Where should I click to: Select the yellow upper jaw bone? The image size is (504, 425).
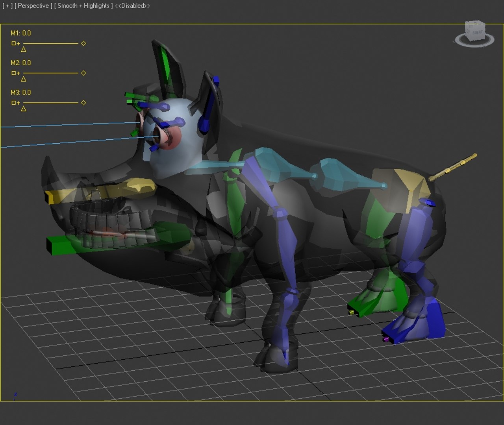coord(100,191)
